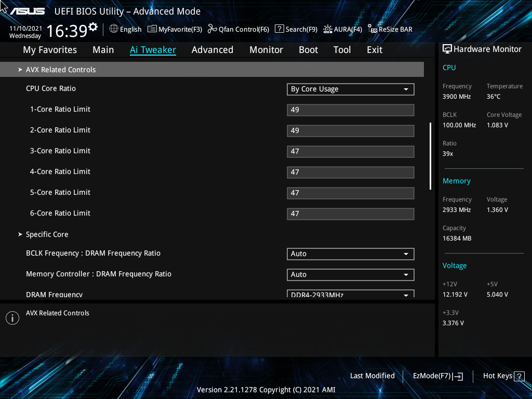Click the DRAM Frequency row label
Viewport: 532px width, 399px height.
click(x=54, y=294)
